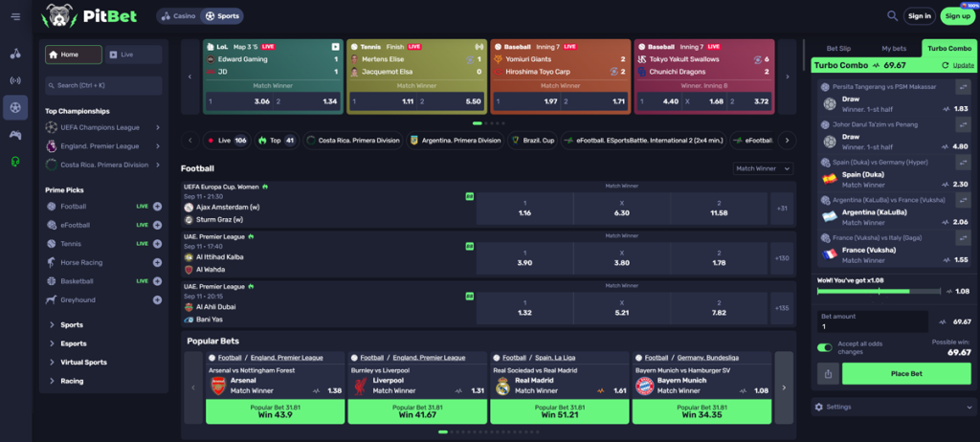
Task: Focus the Search (Ctrl + K) field
Action: pos(103,86)
